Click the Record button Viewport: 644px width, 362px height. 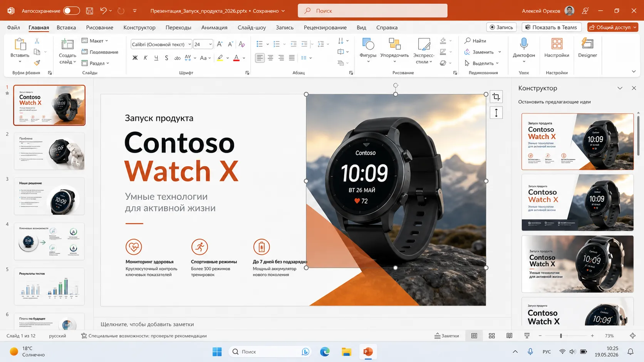[501, 27]
